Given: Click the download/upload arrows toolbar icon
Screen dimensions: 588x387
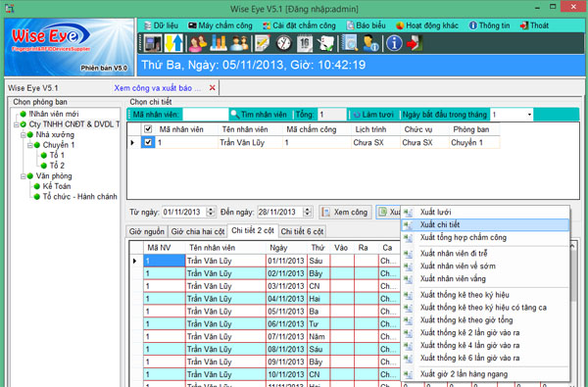Looking at the screenshot, I should click(174, 43).
